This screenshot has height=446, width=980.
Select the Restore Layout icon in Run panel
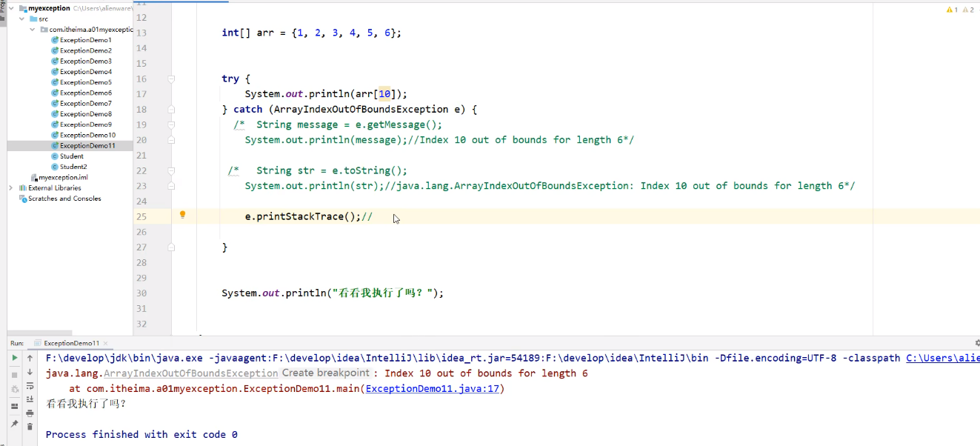[15, 406]
